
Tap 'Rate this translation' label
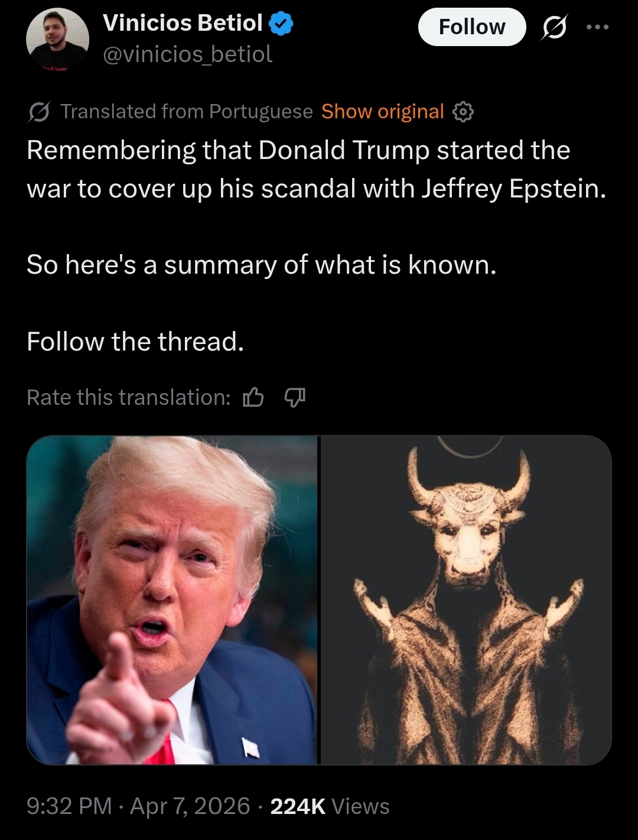(x=129, y=397)
